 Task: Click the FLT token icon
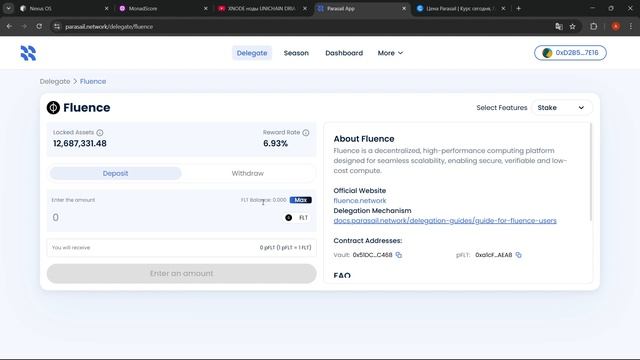coord(289,218)
